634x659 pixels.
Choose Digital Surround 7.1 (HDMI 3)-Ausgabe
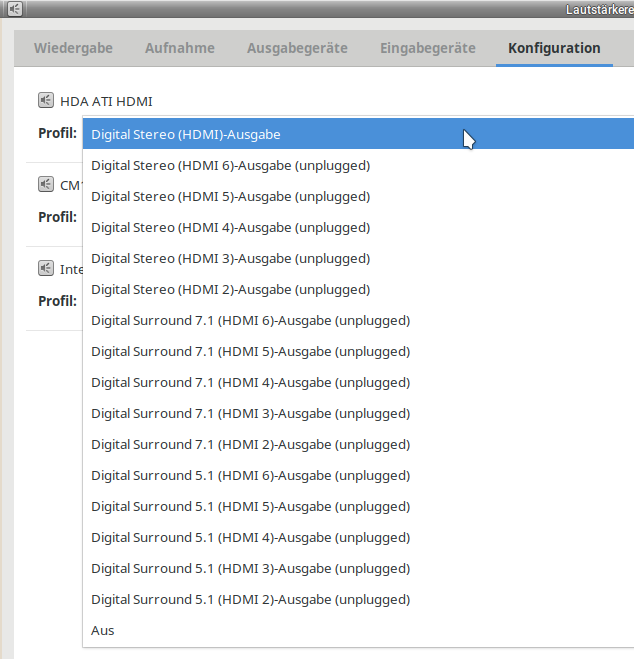250,413
